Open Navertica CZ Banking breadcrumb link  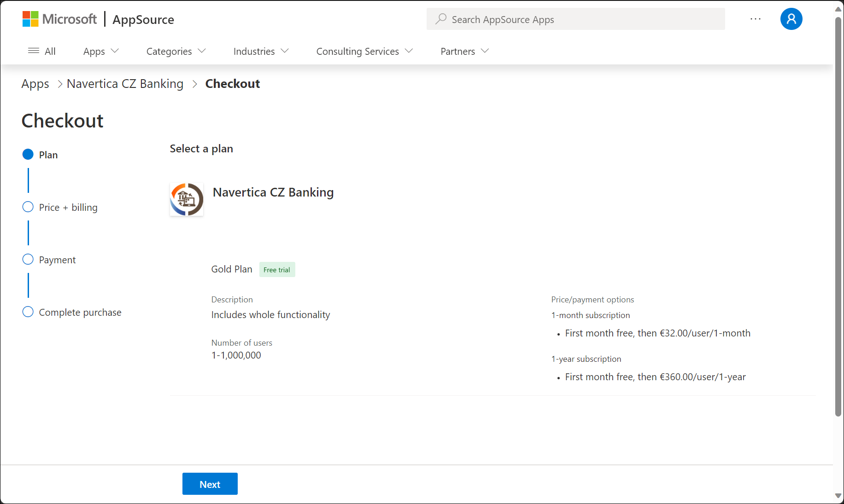125,84
